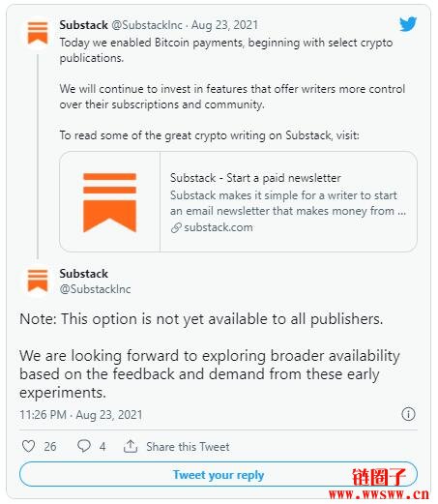438x504 pixels.
Task: Open the tweet info circle icon
Action: (x=408, y=414)
